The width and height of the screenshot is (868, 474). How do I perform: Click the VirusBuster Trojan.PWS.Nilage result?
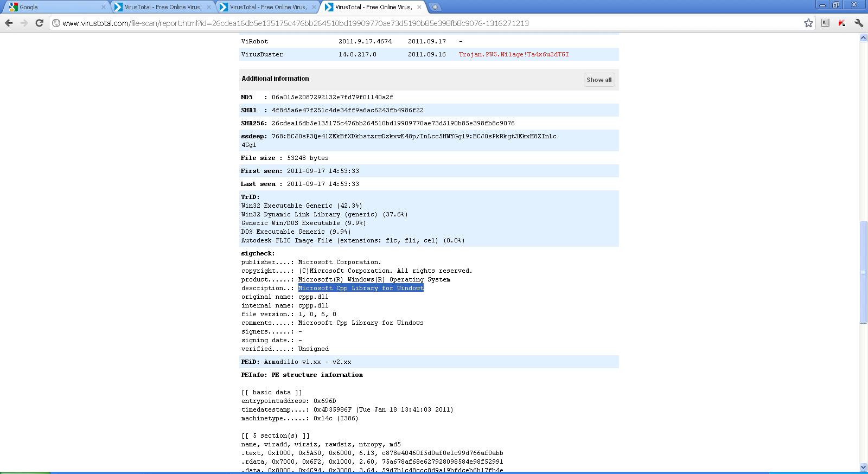[x=514, y=54]
